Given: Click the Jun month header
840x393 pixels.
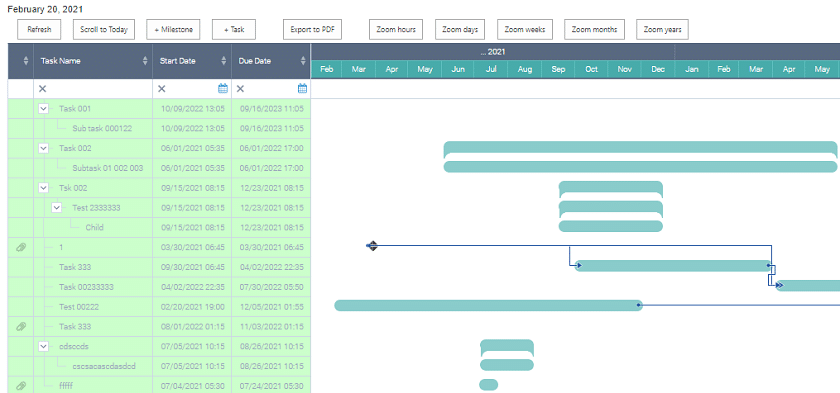Looking at the screenshot, I should click(458, 70).
